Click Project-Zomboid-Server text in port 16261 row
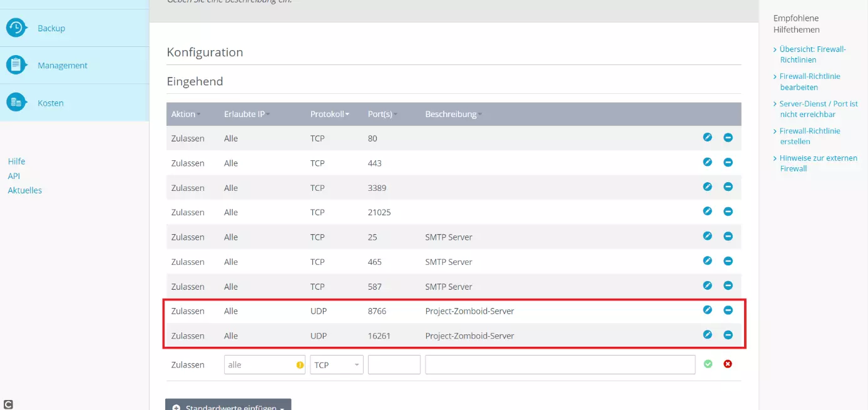 (469, 336)
